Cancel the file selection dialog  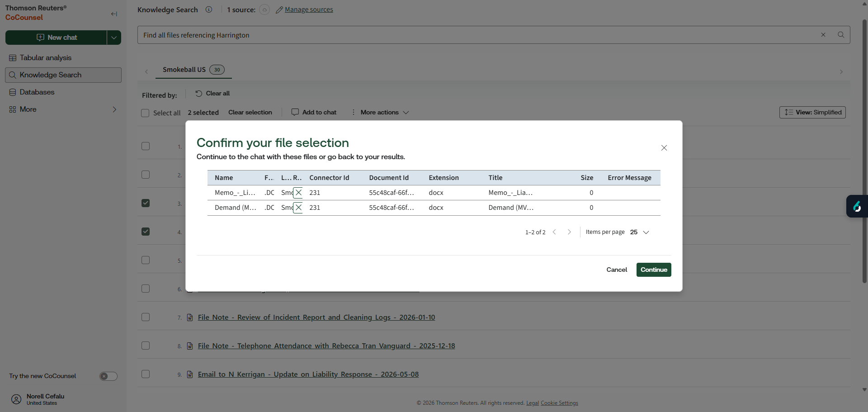pos(617,270)
